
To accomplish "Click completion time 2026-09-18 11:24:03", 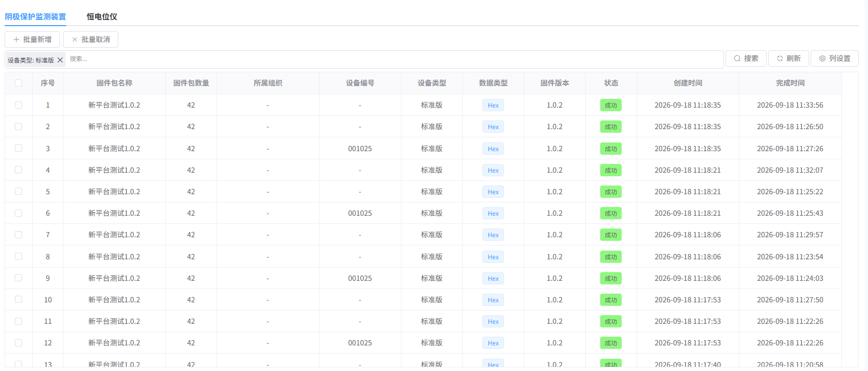I will [790, 278].
